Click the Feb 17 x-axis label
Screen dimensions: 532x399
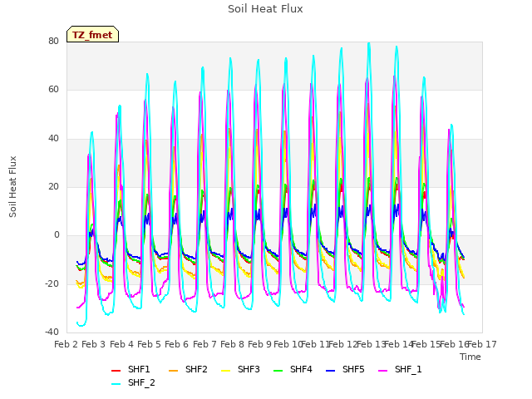coord(482,344)
